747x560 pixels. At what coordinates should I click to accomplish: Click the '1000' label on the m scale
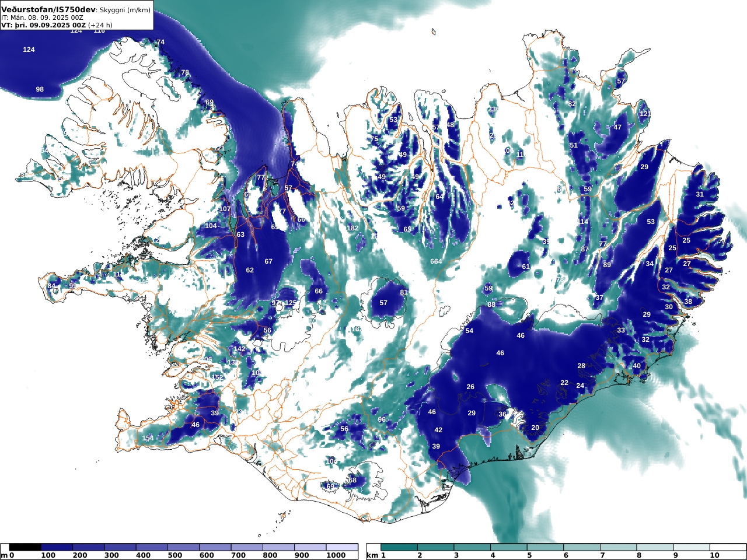(x=336, y=555)
